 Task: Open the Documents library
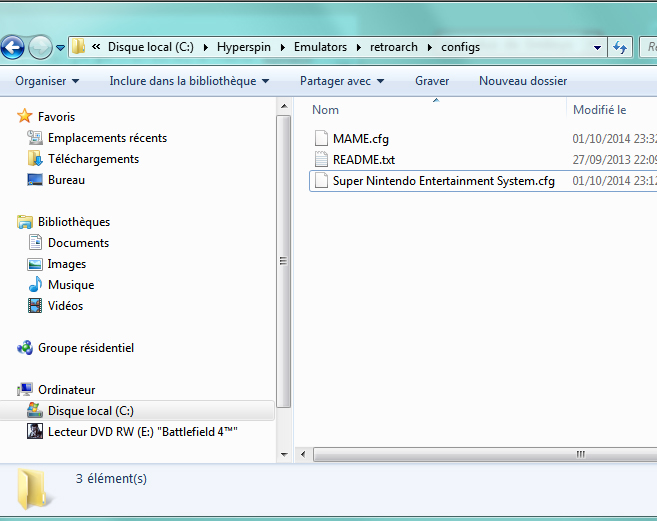tap(78, 243)
